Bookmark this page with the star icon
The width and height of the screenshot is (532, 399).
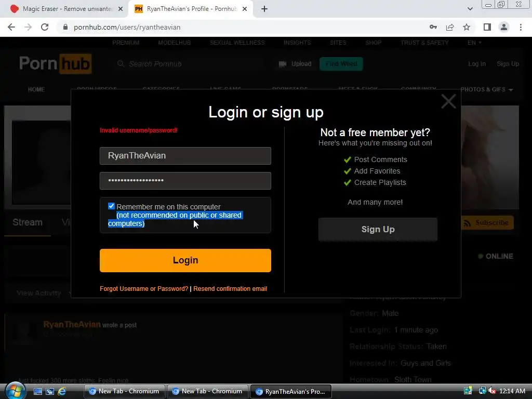click(x=467, y=27)
